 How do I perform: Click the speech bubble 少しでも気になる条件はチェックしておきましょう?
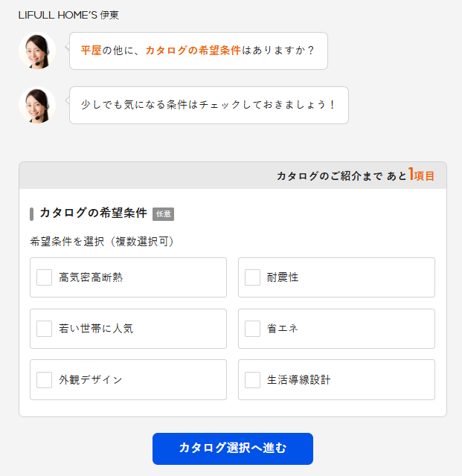click(209, 105)
